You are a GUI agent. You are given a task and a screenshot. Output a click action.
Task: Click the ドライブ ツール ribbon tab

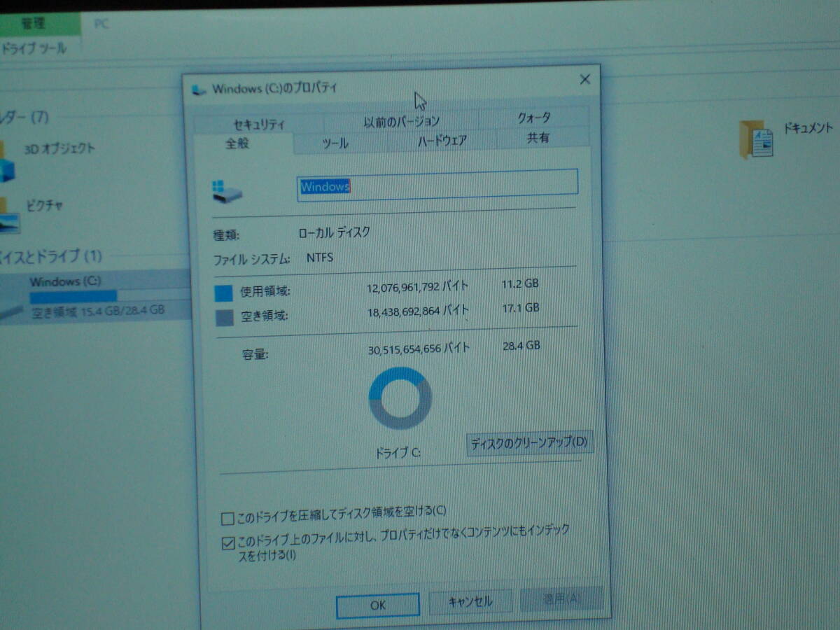[x=34, y=49]
